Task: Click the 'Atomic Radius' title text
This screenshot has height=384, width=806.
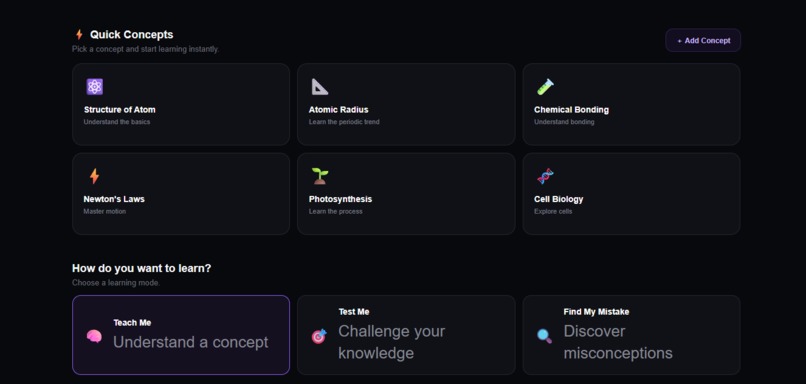Action: tap(338, 109)
